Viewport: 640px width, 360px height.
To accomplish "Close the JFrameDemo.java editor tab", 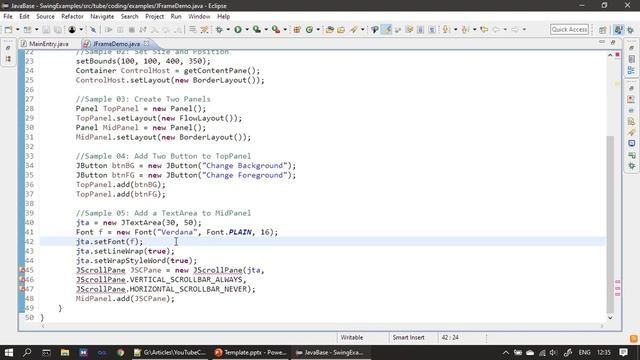I will pyautogui.click(x=146, y=43).
